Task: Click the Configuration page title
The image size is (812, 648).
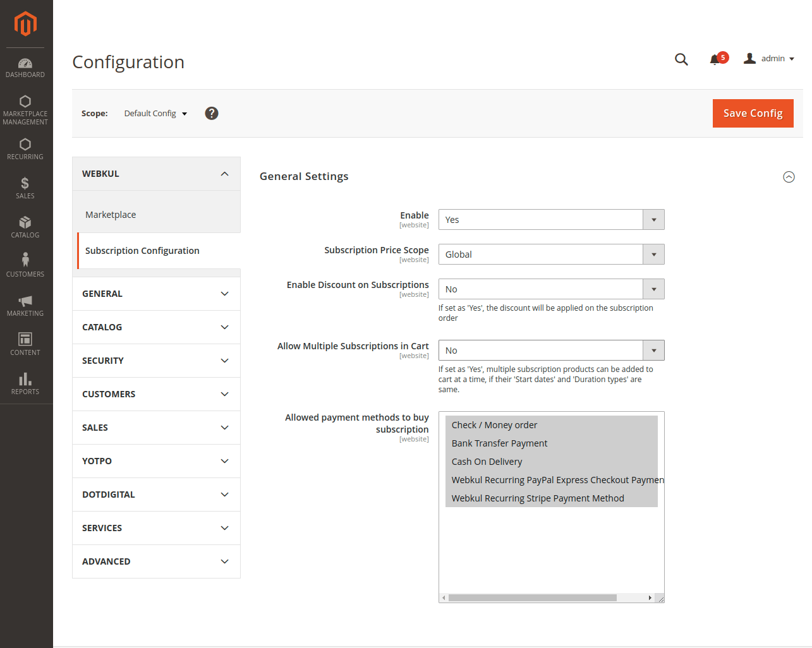Action: tap(128, 62)
